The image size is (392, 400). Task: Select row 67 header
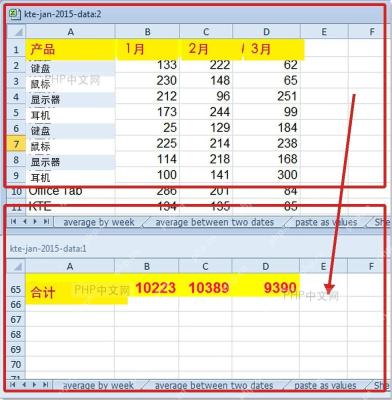click(16, 319)
